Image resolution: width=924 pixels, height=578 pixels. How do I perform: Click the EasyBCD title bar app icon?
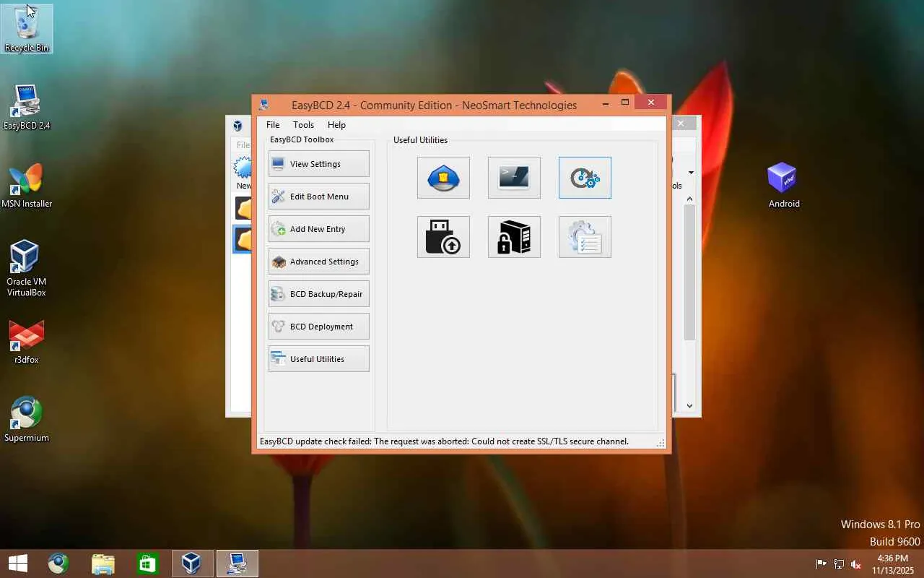coord(264,105)
